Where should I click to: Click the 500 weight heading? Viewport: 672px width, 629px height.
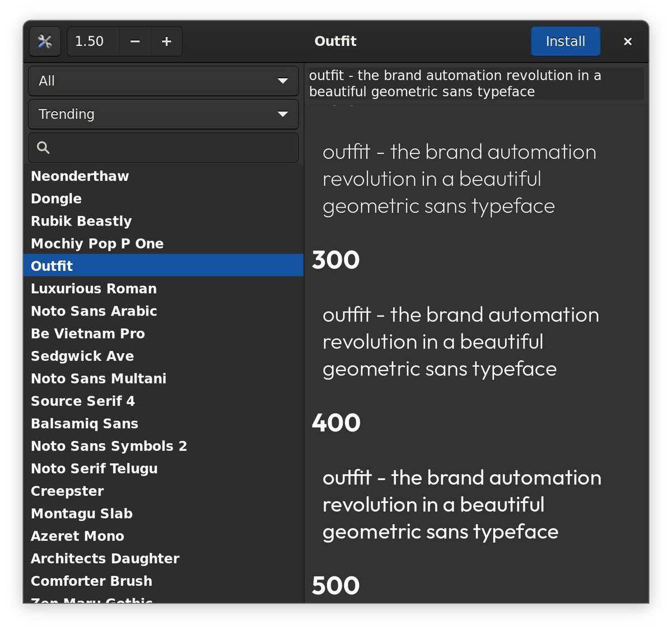(x=335, y=586)
